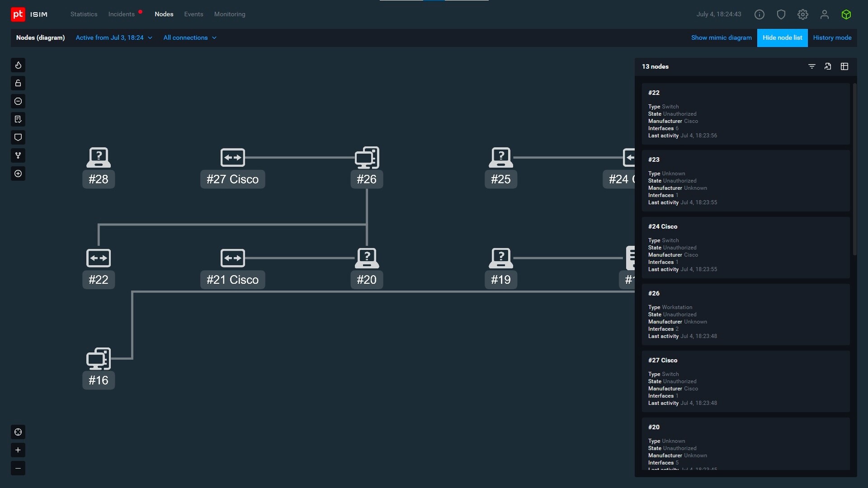The width and height of the screenshot is (868, 488).
Task: Switch to History mode
Action: tap(832, 38)
